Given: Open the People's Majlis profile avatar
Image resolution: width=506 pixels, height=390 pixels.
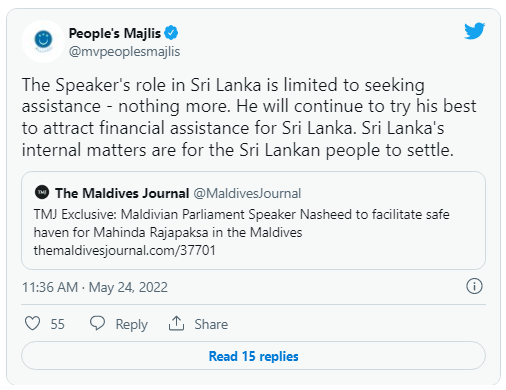Looking at the screenshot, I should (43, 41).
